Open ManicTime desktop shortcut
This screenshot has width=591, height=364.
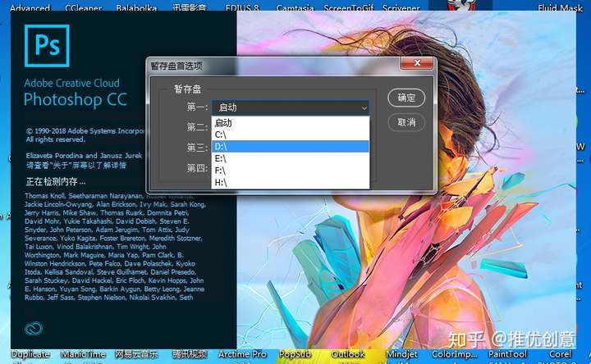tap(83, 354)
